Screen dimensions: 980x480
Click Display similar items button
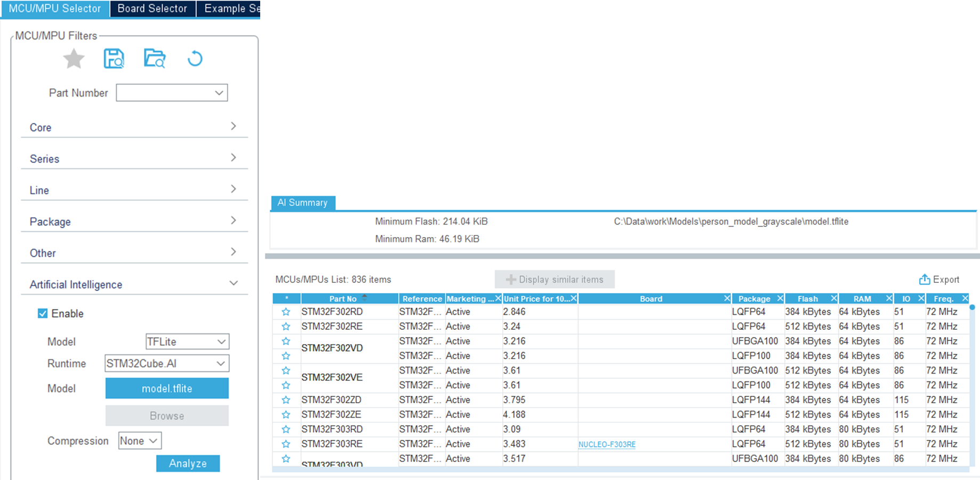click(555, 279)
